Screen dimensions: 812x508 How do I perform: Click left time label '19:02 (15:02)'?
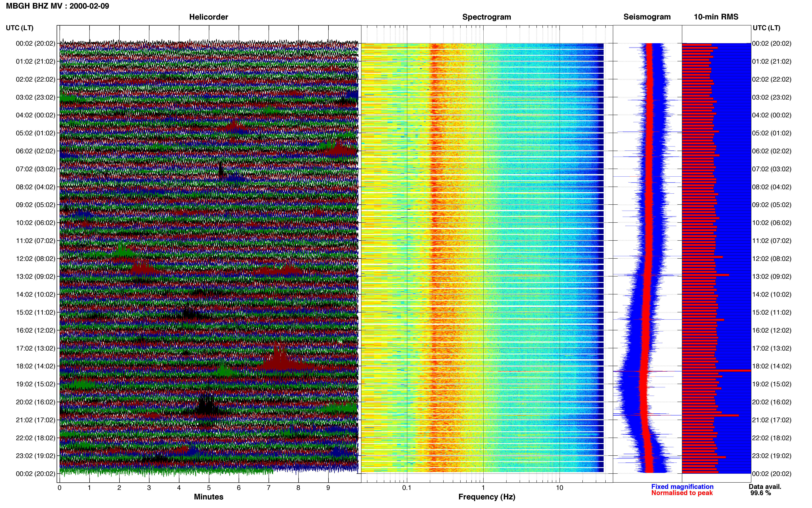pyautogui.click(x=36, y=384)
